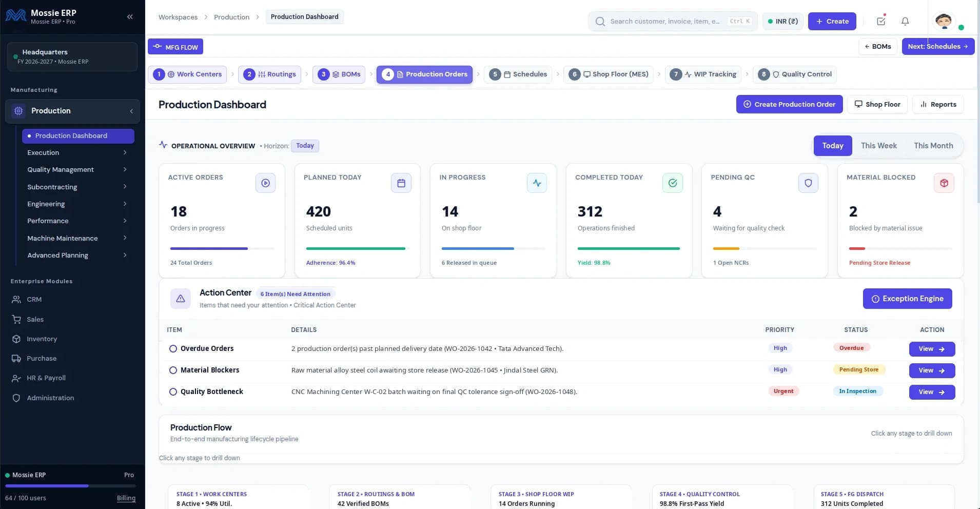This screenshot has width=980, height=509.
Task: Click the Completed Today checkmark icon
Action: coord(673,183)
